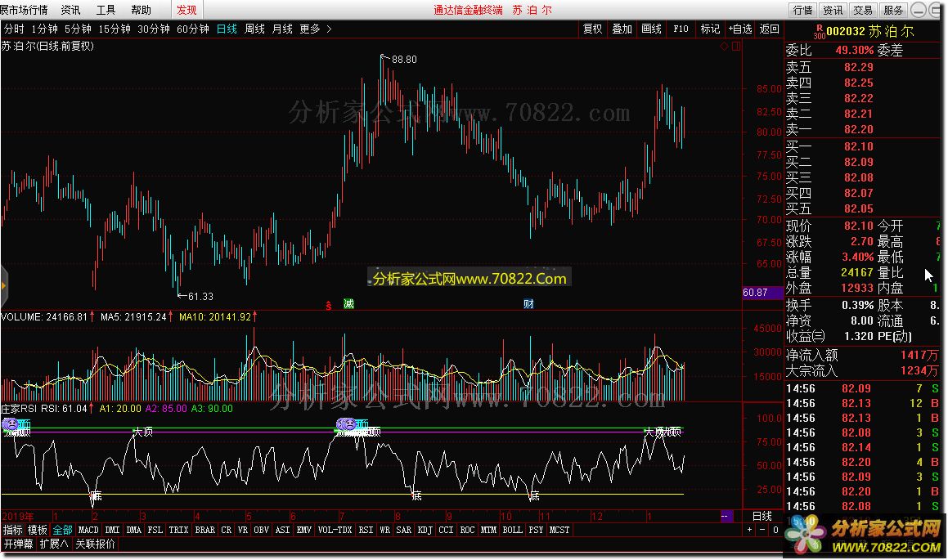Select the 模板 tab at bottom
The height and width of the screenshot is (560, 948).
tap(38, 530)
